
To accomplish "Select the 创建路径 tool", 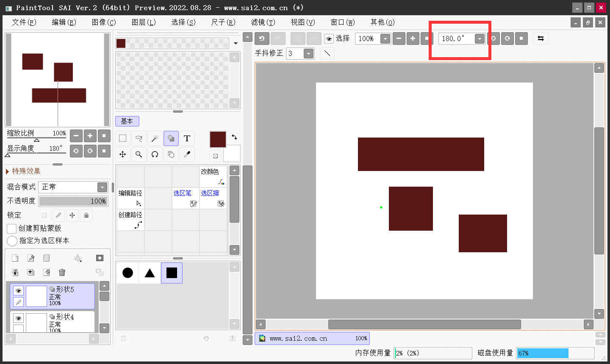I will click(x=130, y=220).
